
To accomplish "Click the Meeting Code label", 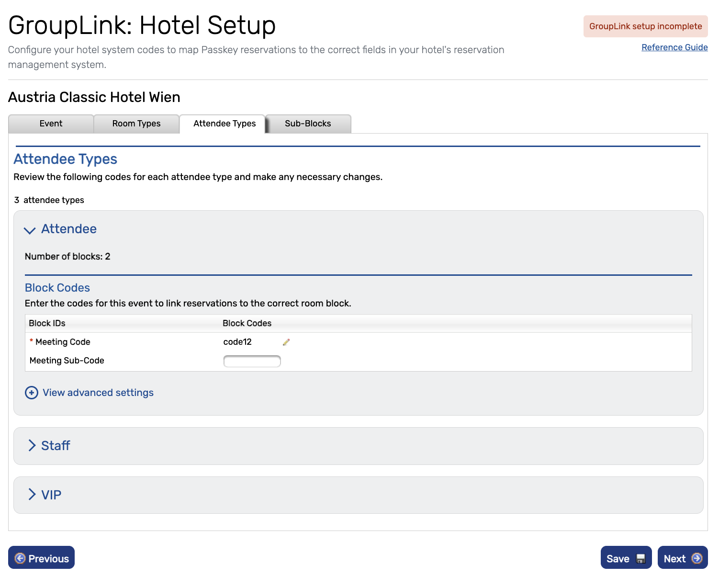I will click(63, 342).
